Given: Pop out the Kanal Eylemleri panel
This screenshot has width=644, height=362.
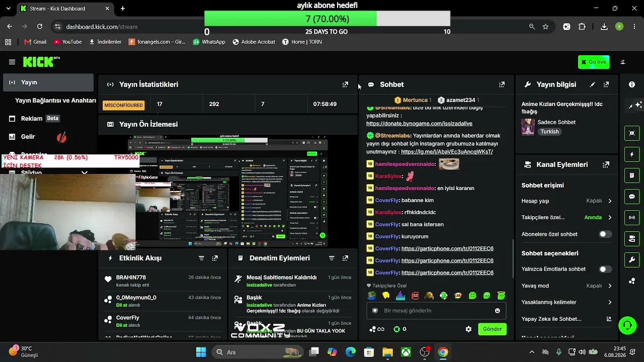Looking at the screenshot, I should coord(606,164).
